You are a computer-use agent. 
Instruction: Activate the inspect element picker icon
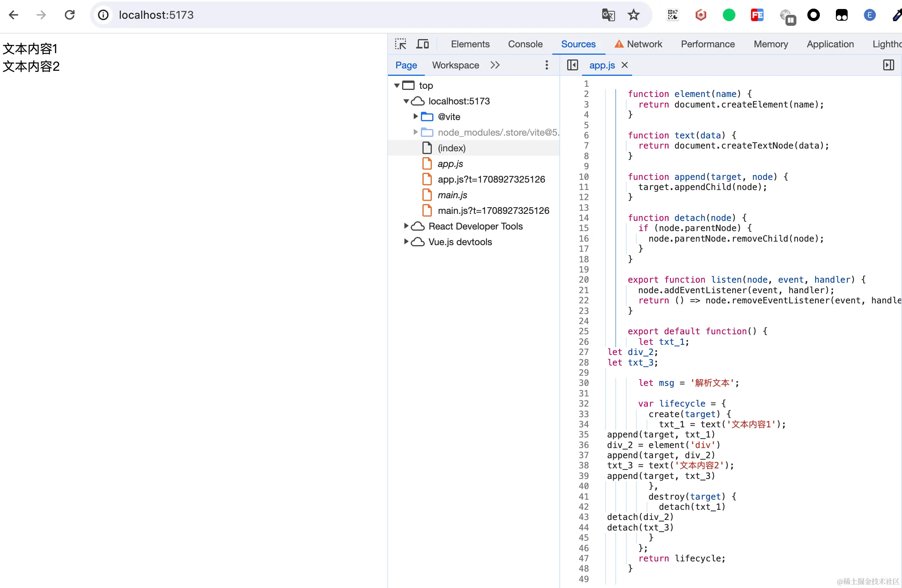(x=401, y=44)
